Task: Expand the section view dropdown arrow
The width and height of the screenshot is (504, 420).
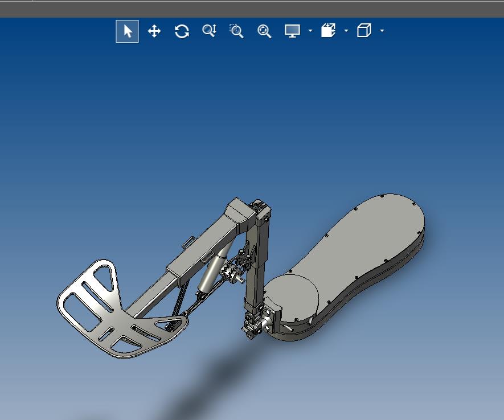Action: [x=346, y=31]
